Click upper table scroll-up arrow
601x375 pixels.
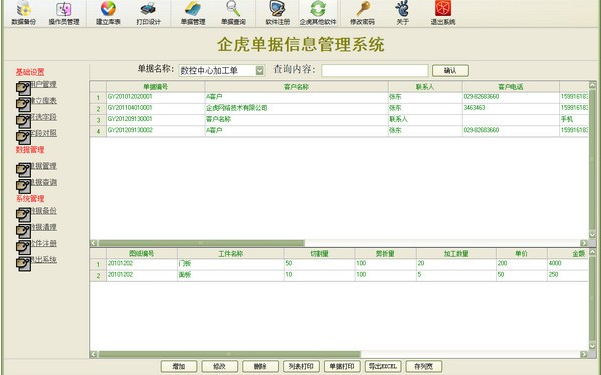[592, 85]
